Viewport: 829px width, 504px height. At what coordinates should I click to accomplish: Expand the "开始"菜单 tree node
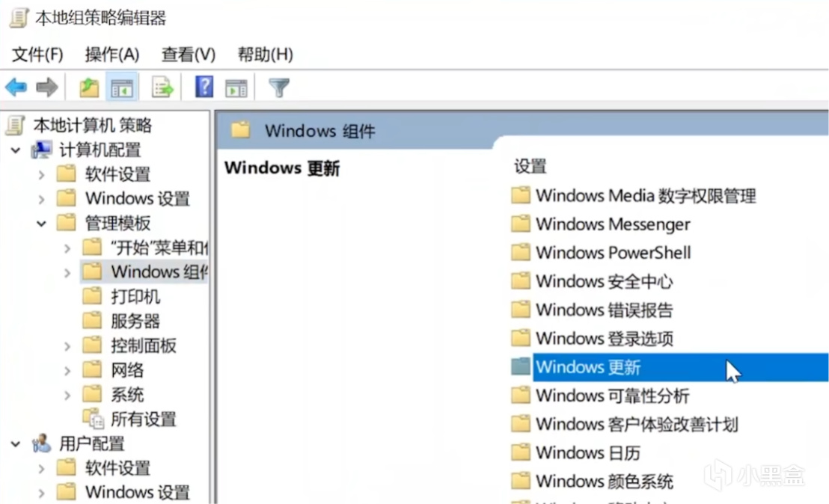point(67,248)
